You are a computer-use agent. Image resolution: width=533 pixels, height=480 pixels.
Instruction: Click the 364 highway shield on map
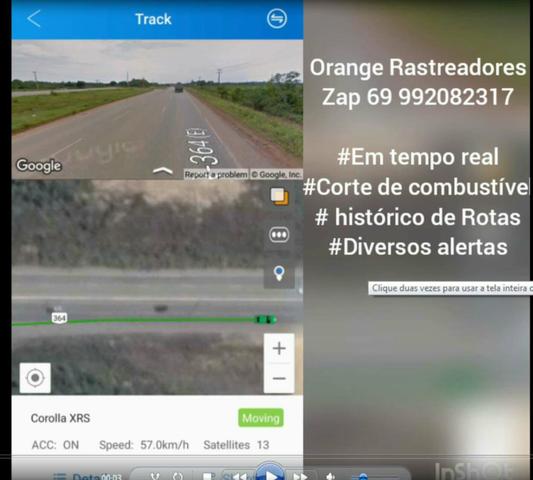coord(59,318)
